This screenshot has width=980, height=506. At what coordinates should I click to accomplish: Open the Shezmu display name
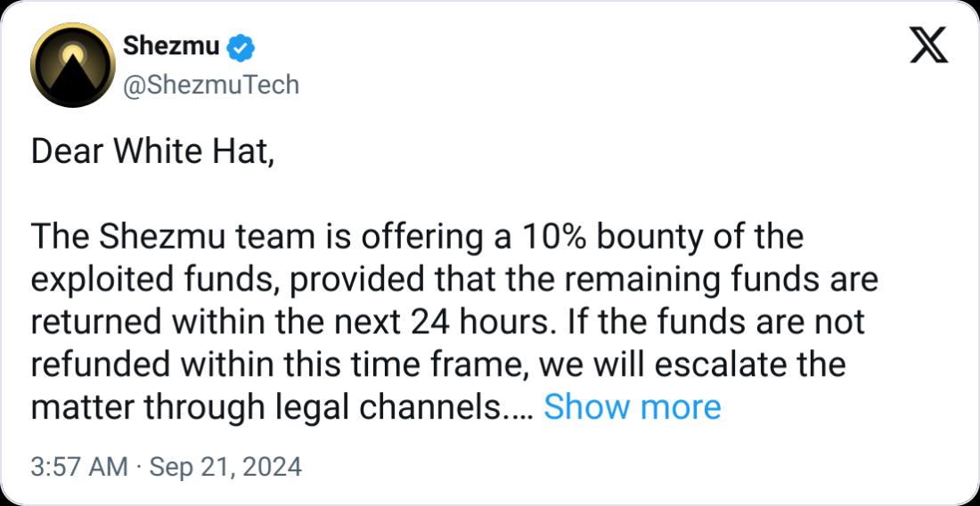[x=172, y=47]
